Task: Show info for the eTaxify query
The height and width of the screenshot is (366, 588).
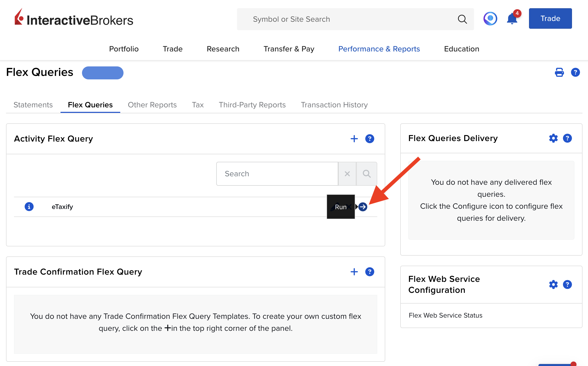Action: 29,207
